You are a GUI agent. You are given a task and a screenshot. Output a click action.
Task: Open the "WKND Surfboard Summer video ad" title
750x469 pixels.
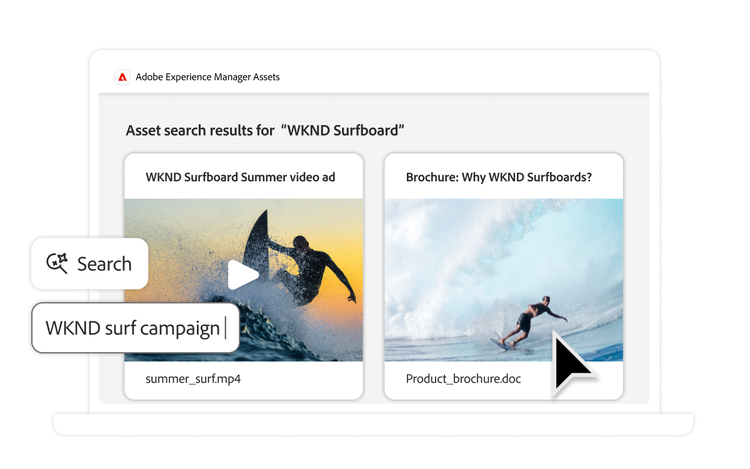pyautogui.click(x=240, y=177)
